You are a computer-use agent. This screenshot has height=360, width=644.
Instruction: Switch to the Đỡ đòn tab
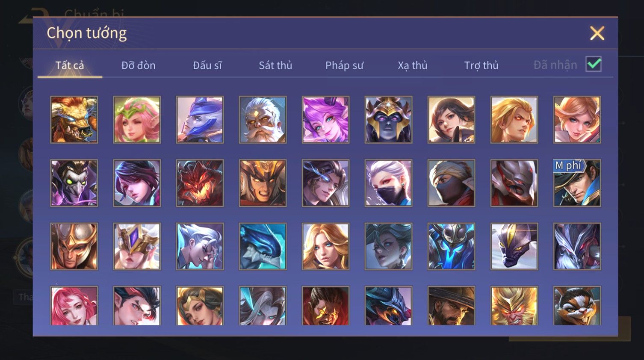138,65
